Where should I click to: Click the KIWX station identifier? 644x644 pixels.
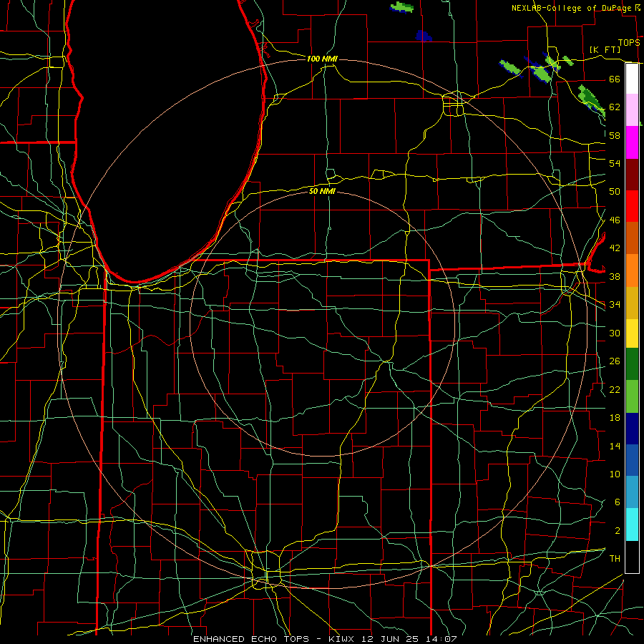tap(343, 639)
